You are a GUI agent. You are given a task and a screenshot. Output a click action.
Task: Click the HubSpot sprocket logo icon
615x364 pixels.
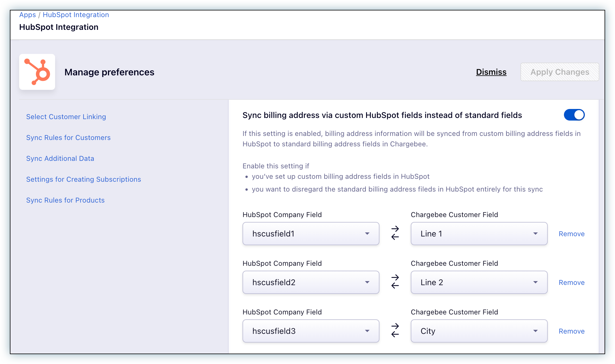37,72
